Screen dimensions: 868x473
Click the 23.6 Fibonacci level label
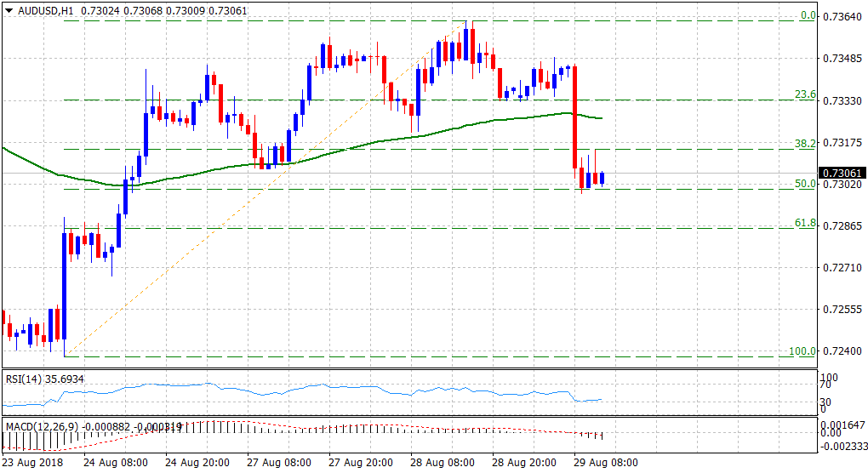pyautogui.click(x=805, y=94)
